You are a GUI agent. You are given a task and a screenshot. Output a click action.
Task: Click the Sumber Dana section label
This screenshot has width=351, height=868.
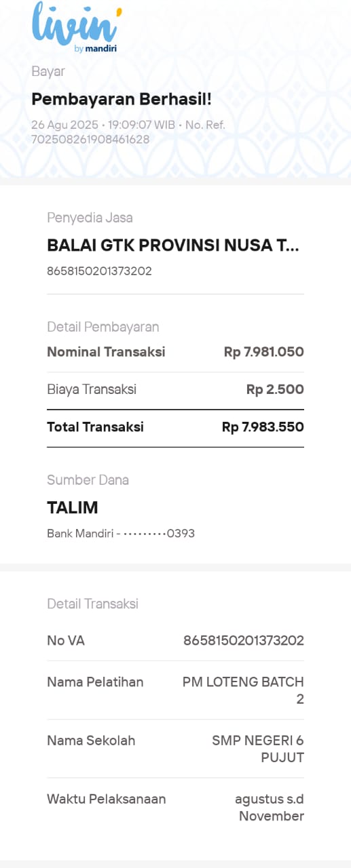coord(88,480)
